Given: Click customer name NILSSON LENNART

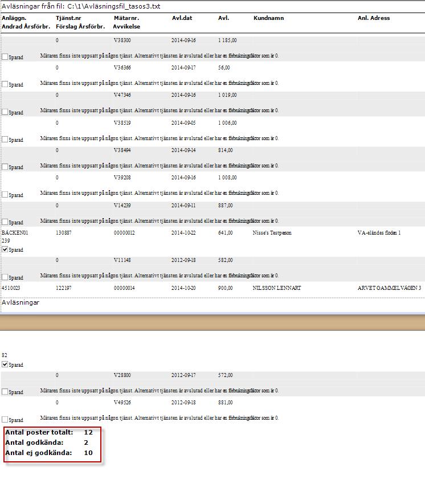Looking at the screenshot, I should 277,288.
